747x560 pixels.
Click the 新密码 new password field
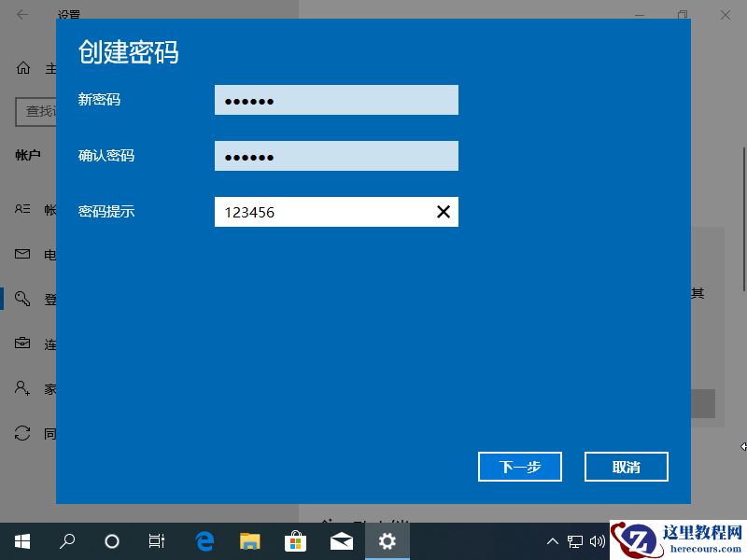[x=336, y=100]
